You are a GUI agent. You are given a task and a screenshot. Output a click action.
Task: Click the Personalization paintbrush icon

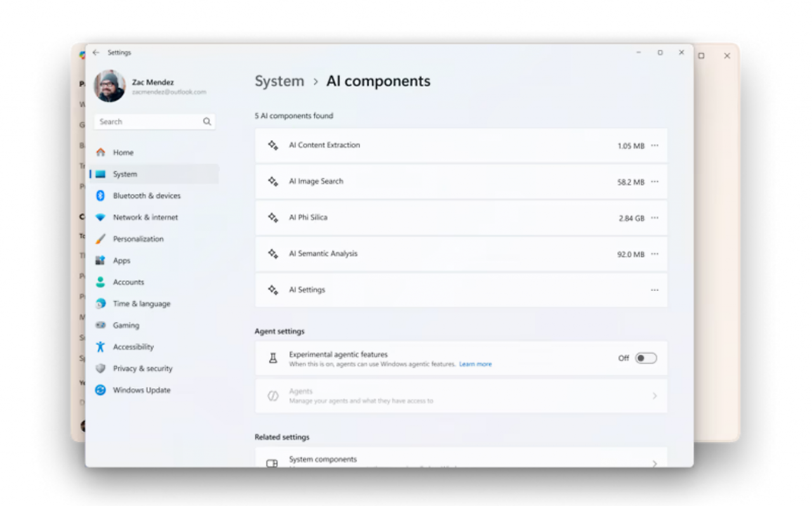point(100,239)
